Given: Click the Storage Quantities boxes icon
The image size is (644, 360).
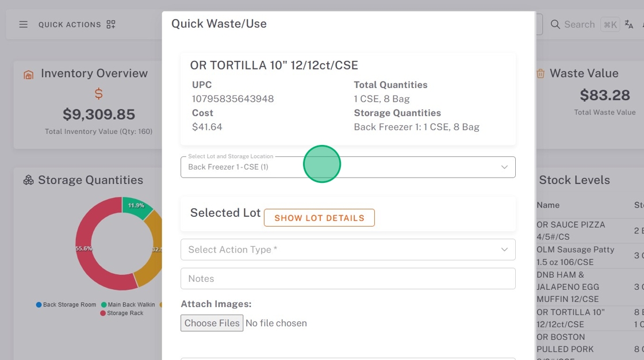Looking at the screenshot, I should click(28, 181).
